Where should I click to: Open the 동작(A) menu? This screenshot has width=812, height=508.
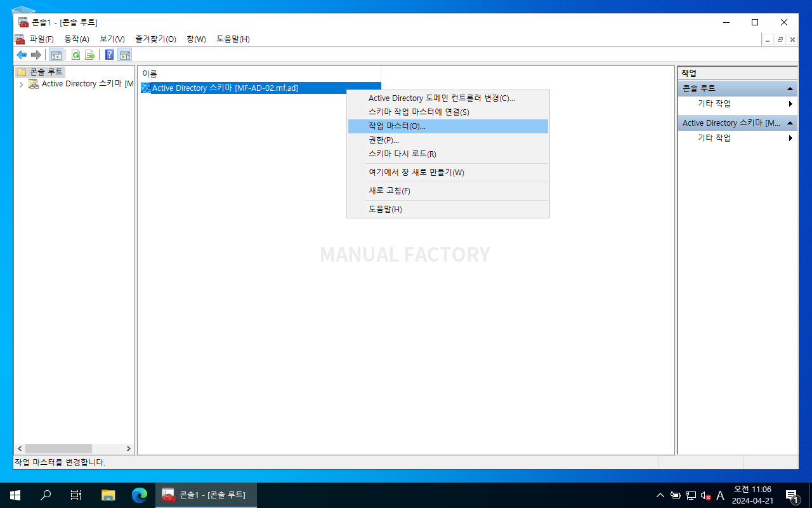(x=77, y=39)
